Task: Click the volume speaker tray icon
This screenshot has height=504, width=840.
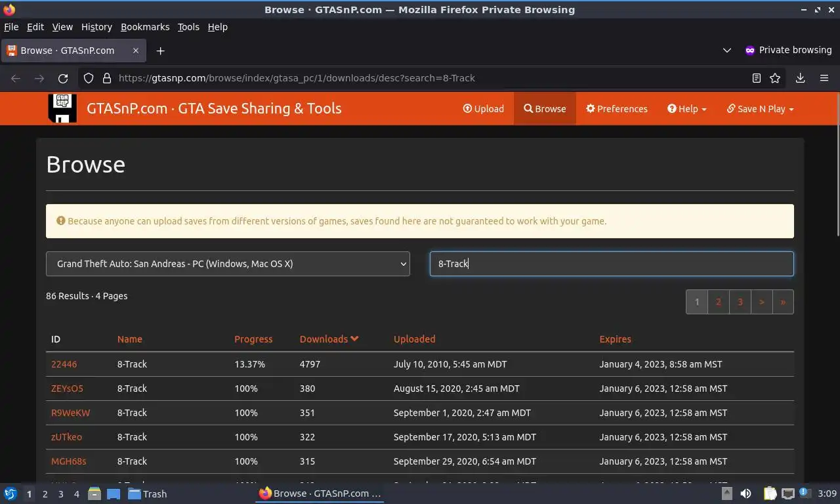Action: [x=745, y=493]
